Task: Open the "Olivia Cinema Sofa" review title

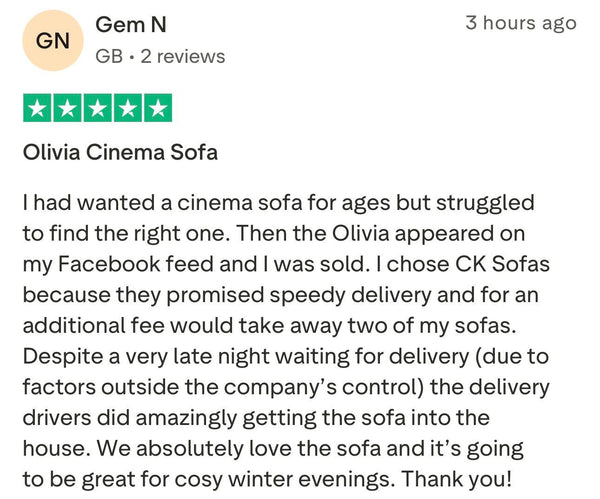Action: (120, 153)
